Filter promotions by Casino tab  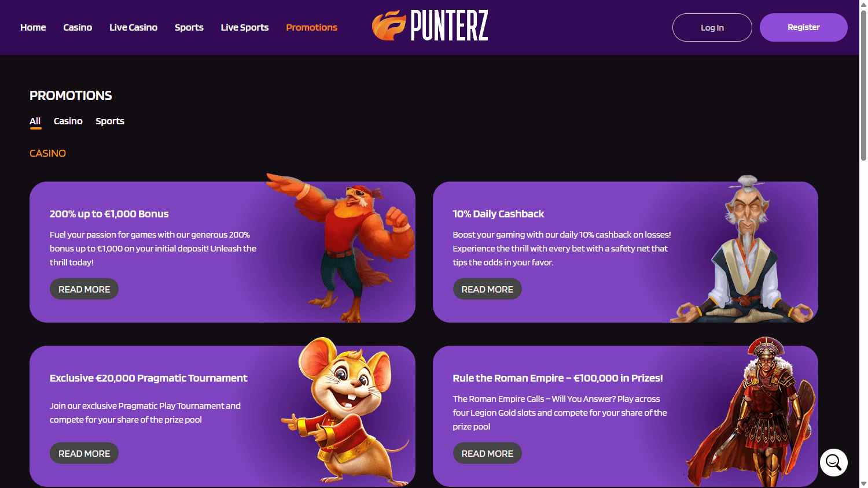click(68, 121)
